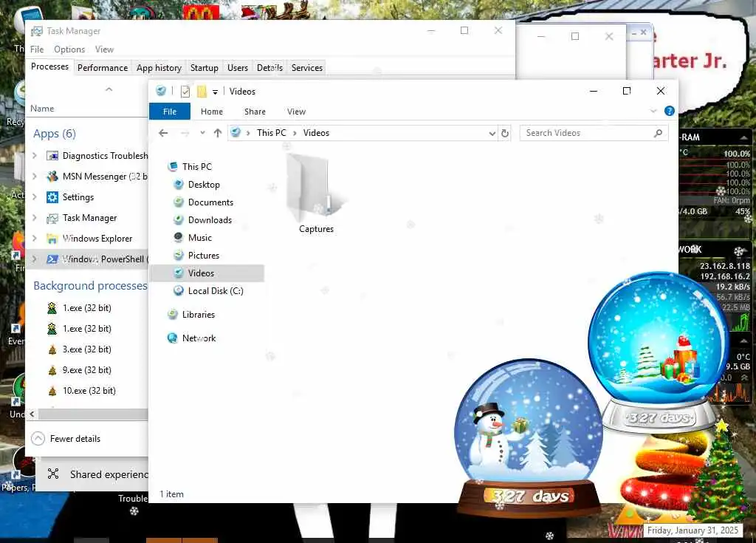
Task: Click the search magnifier icon
Action: click(x=658, y=133)
